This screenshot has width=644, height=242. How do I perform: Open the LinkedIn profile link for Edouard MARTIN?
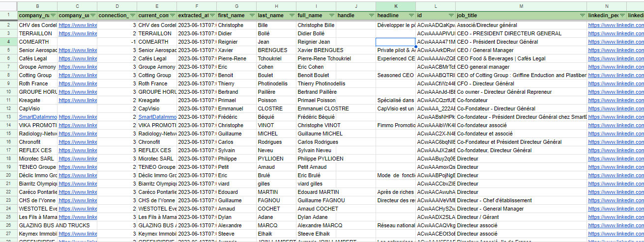pos(615,192)
